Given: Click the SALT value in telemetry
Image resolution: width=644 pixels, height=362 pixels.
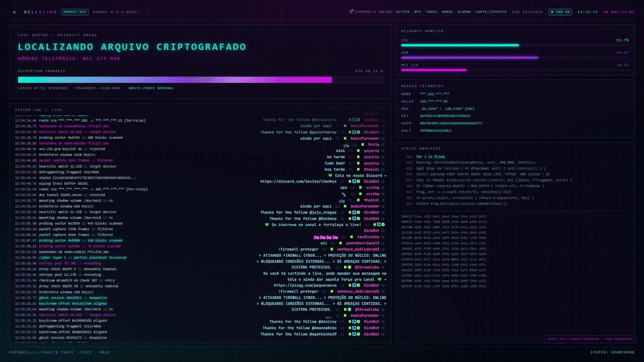Looking at the screenshot, I should tap(436, 130).
